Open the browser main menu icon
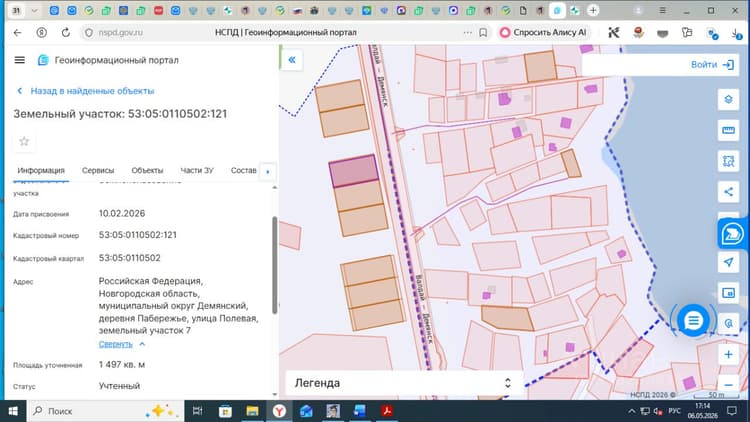The height and width of the screenshot is (422, 750). pyautogui.click(x=662, y=10)
